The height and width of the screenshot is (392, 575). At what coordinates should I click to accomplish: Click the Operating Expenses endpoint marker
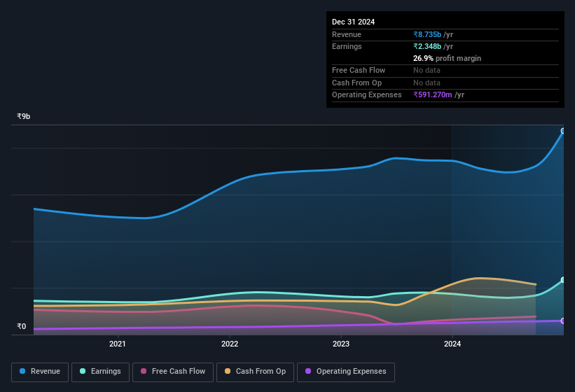click(x=563, y=321)
